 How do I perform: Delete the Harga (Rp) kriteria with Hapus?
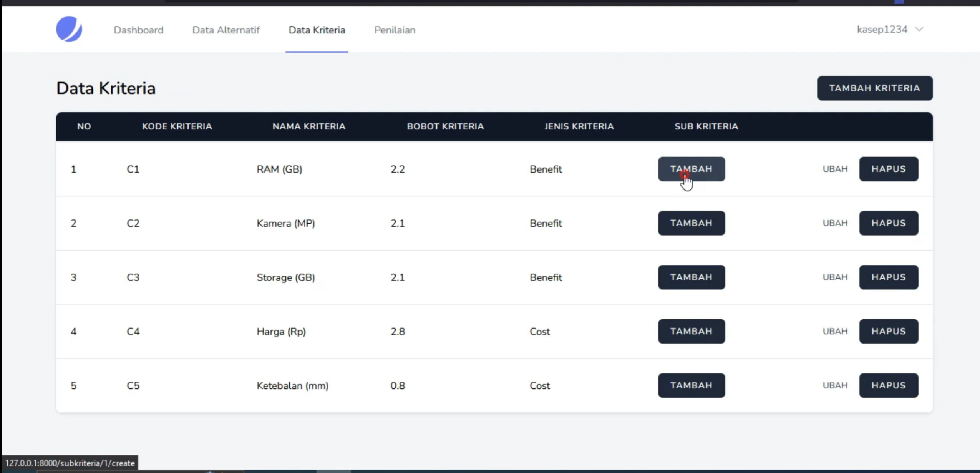point(889,331)
